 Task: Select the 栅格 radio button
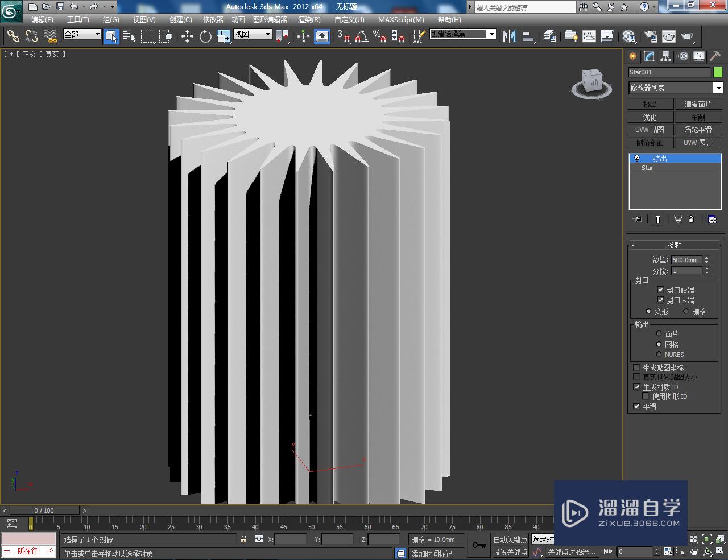(x=686, y=311)
